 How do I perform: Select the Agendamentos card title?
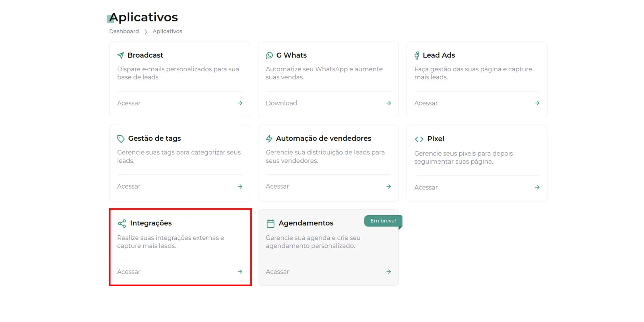point(306,223)
